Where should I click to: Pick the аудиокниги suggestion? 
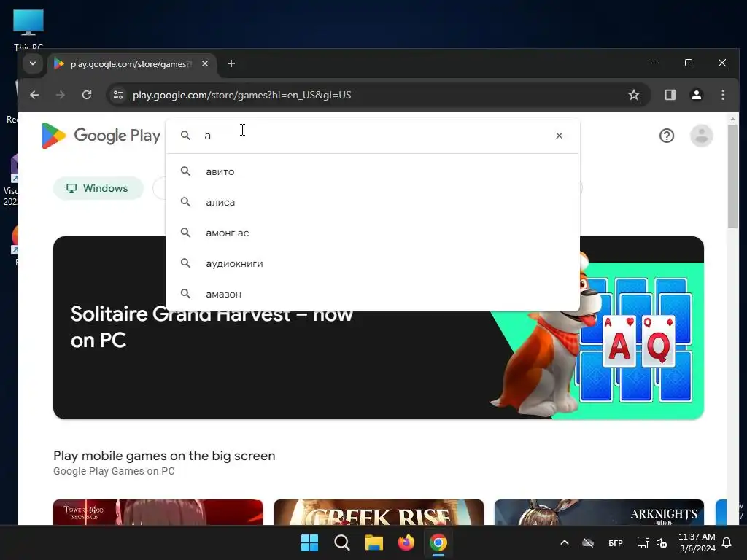click(373, 263)
